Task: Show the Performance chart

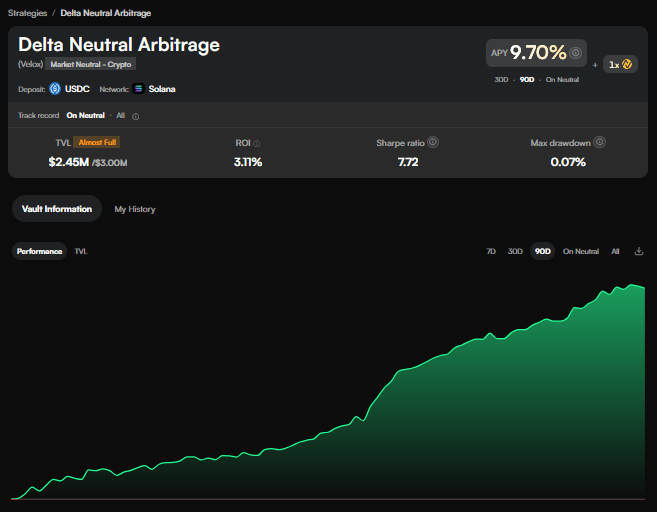Action: 39,251
